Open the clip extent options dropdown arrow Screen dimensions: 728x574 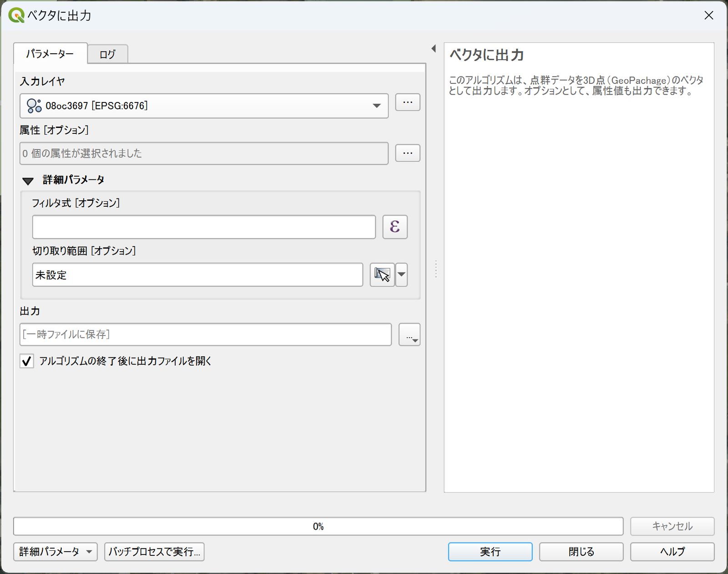point(401,274)
